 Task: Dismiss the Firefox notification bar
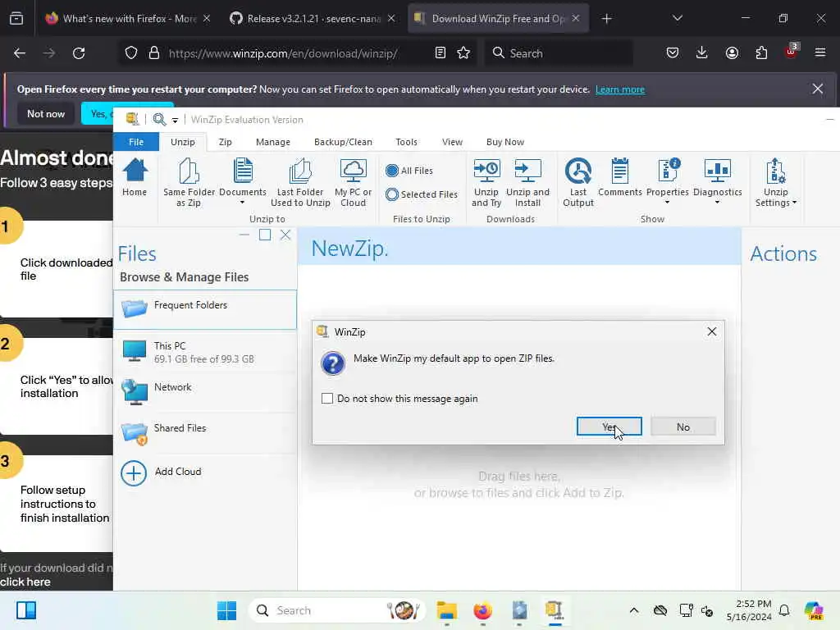(818, 89)
